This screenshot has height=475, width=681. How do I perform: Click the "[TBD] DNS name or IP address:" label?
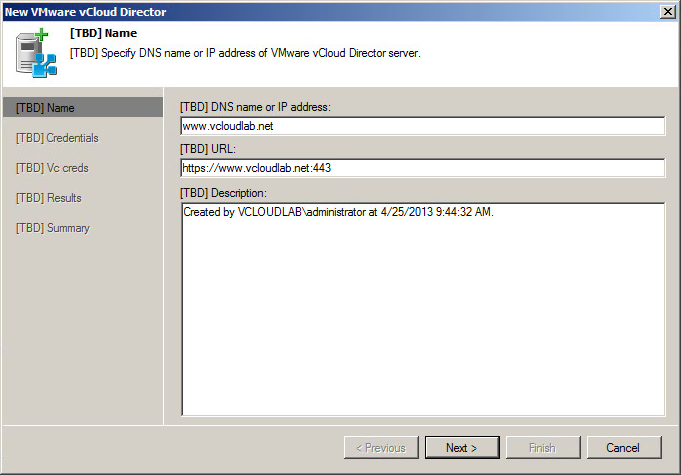[255, 107]
